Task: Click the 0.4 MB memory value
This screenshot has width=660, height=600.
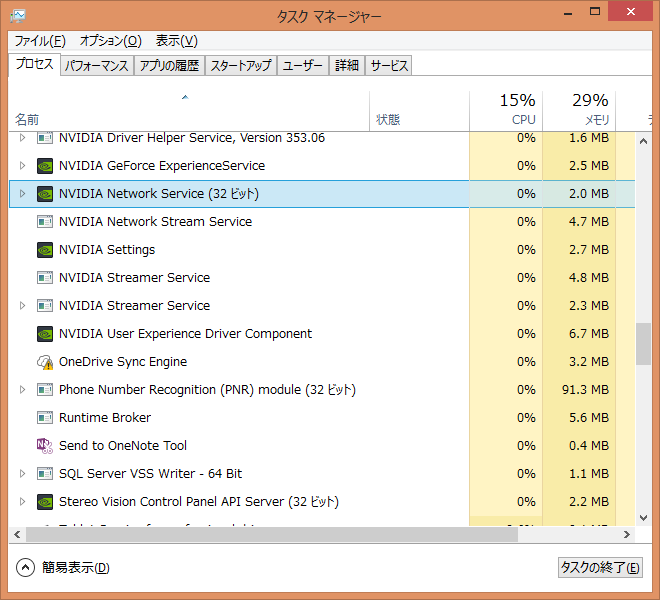Action: pos(589,446)
